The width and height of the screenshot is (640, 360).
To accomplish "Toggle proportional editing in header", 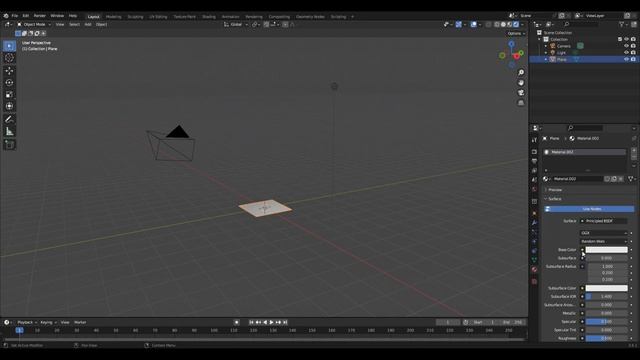I will 285,24.
